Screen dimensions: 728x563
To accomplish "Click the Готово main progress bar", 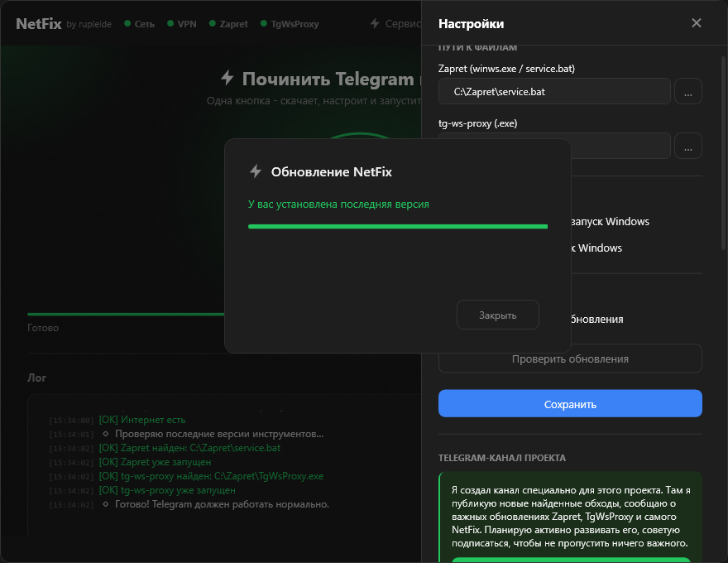I will click(126, 315).
